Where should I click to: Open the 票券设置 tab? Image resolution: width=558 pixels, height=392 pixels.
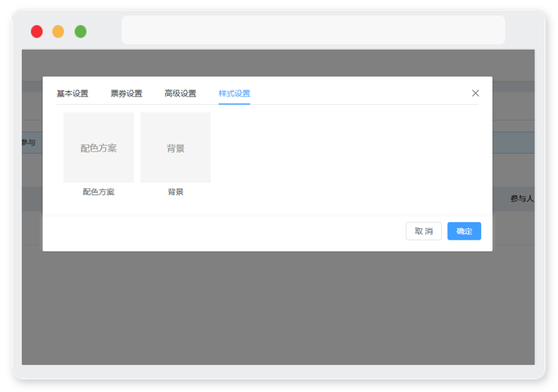(x=127, y=93)
